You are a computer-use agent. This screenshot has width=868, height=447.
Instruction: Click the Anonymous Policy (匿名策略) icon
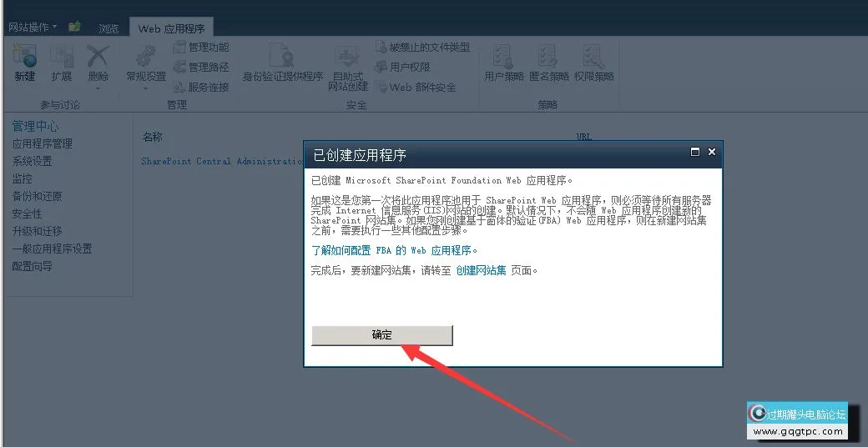coord(548,57)
